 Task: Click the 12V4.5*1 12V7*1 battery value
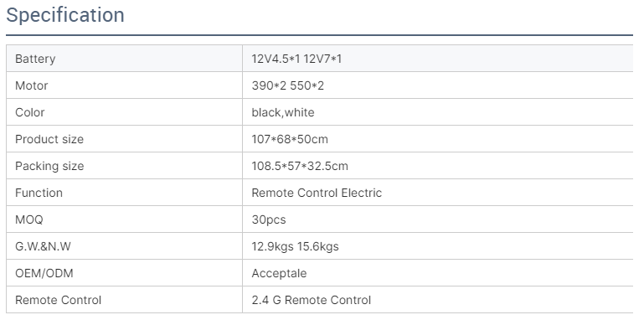[x=296, y=59]
